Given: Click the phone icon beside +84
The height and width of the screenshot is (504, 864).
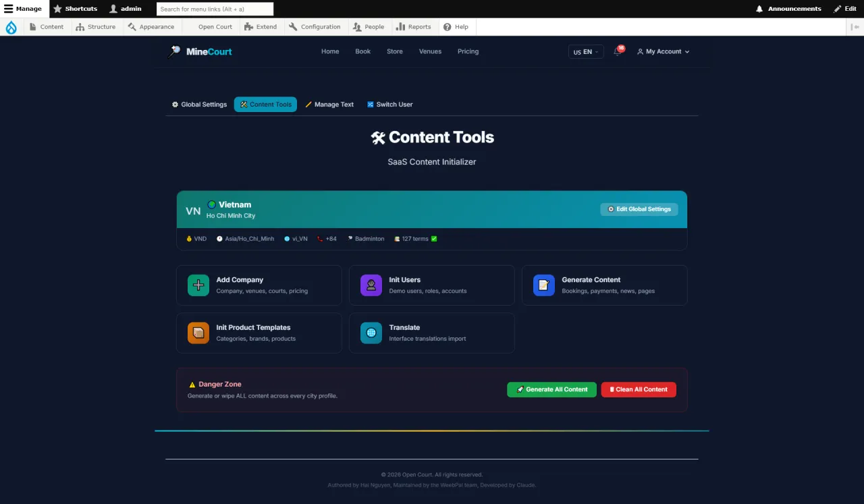Looking at the screenshot, I should pyautogui.click(x=320, y=239).
